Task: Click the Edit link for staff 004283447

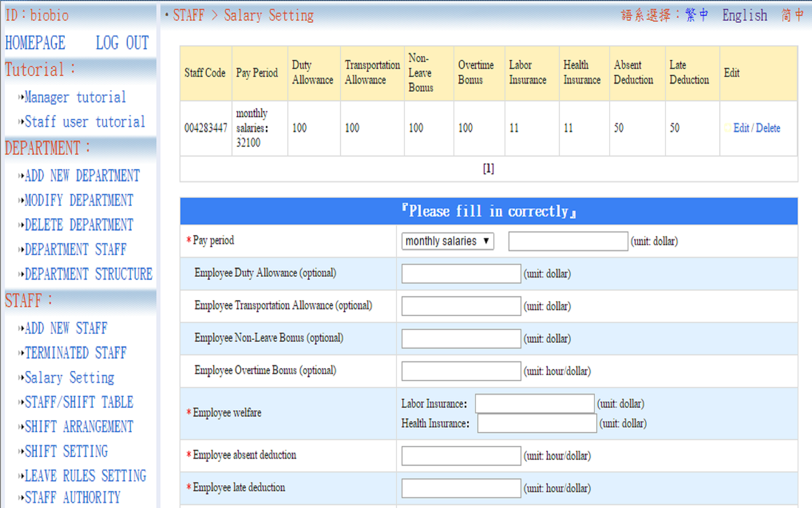Action: point(741,128)
